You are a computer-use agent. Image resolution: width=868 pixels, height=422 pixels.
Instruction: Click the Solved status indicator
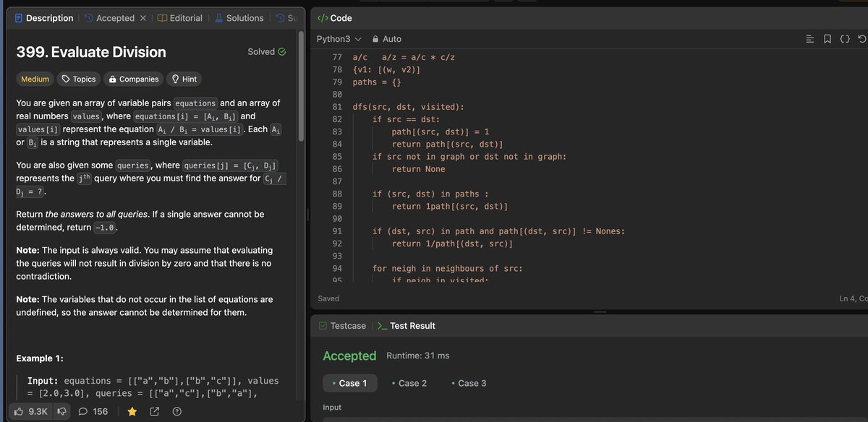[266, 52]
